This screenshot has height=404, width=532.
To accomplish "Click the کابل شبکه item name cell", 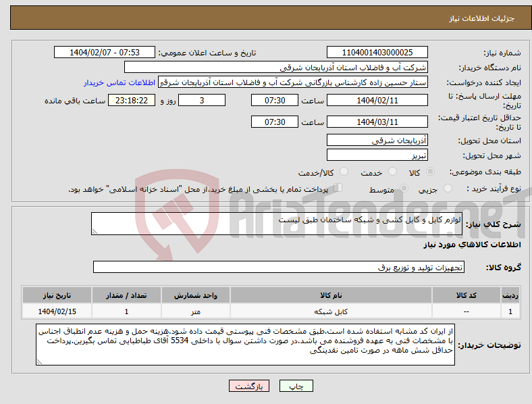I will [331, 311].
